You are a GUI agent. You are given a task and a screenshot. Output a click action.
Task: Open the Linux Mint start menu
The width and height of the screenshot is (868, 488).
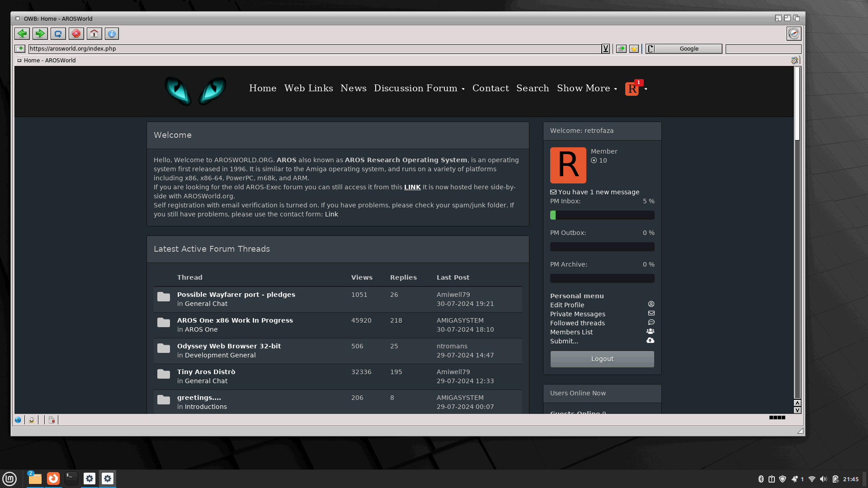point(9,479)
